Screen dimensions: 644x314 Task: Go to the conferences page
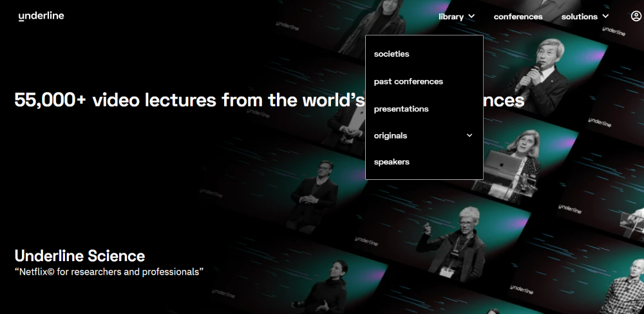coord(518,17)
